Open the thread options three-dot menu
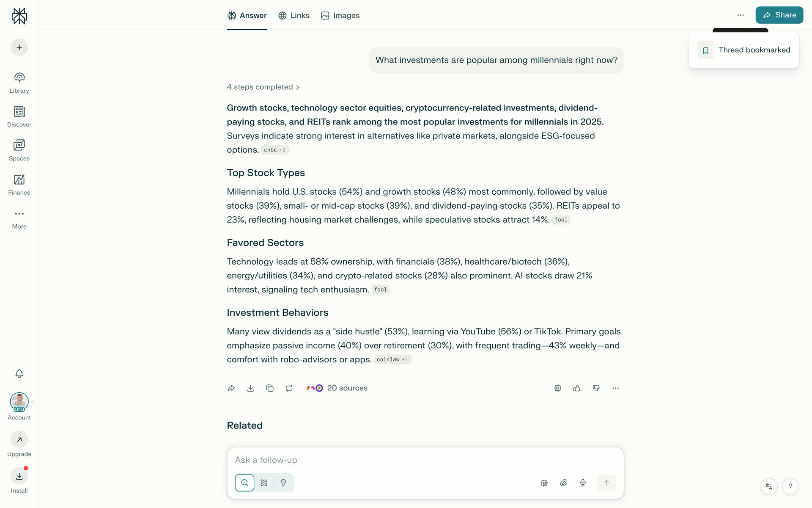Screen dimensions: 812x508 coord(740,15)
